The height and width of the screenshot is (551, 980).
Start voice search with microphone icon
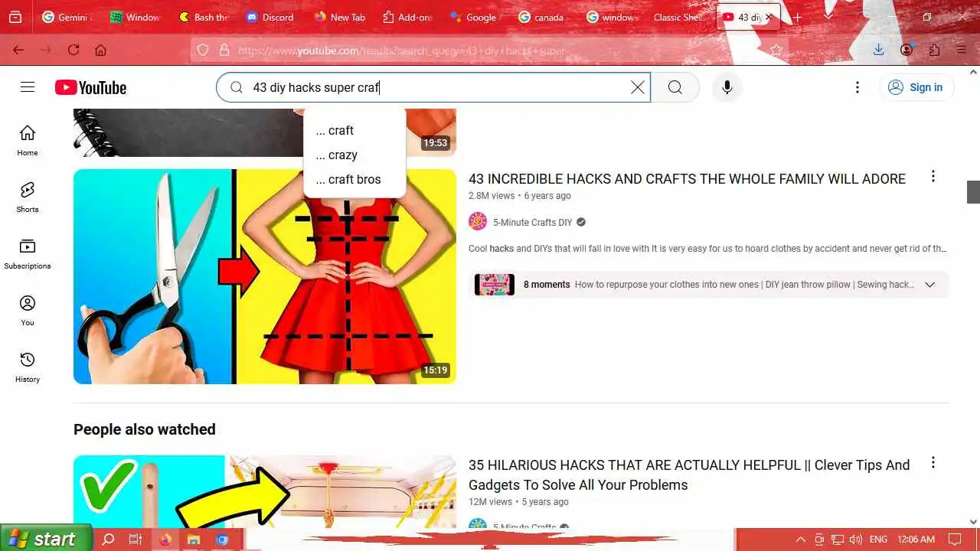pos(727,87)
